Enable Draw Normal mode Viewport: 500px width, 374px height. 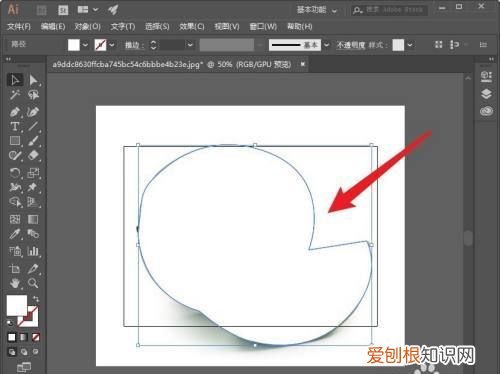(12, 352)
